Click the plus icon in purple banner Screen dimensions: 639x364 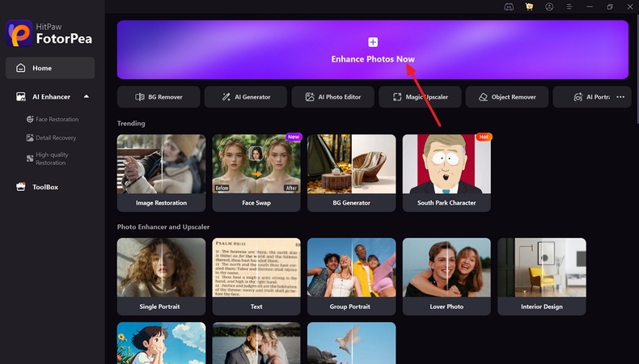(372, 42)
